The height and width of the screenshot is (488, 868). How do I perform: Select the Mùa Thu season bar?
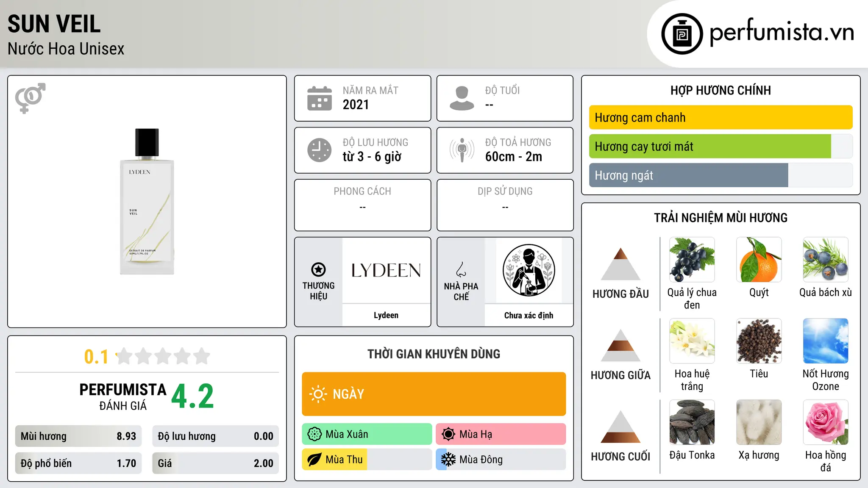[x=367, y=460]
